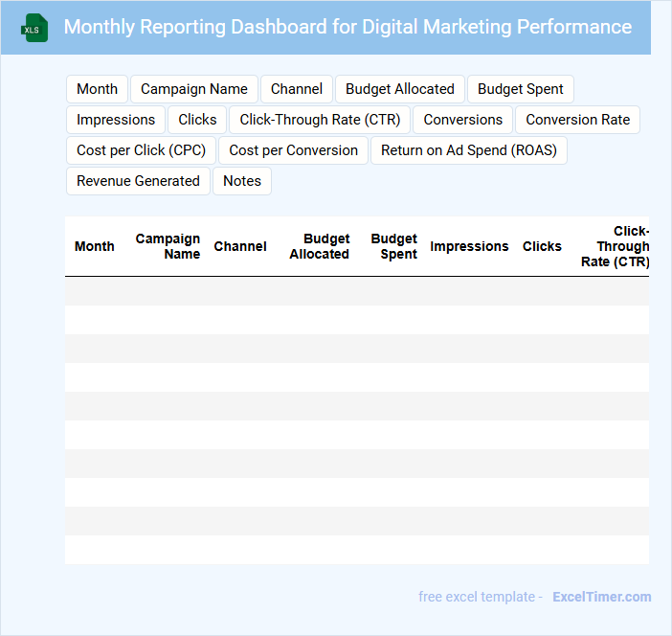Select the Conversions tag

point(462,120)
